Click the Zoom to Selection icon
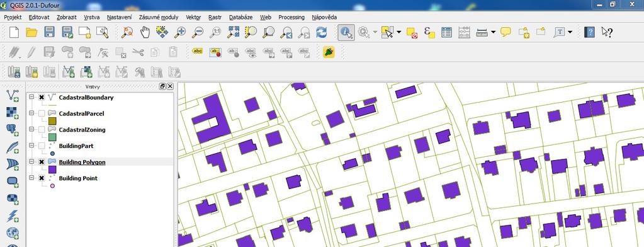Image resolution: width=644 pixels, height=247 pixels. 251,32
